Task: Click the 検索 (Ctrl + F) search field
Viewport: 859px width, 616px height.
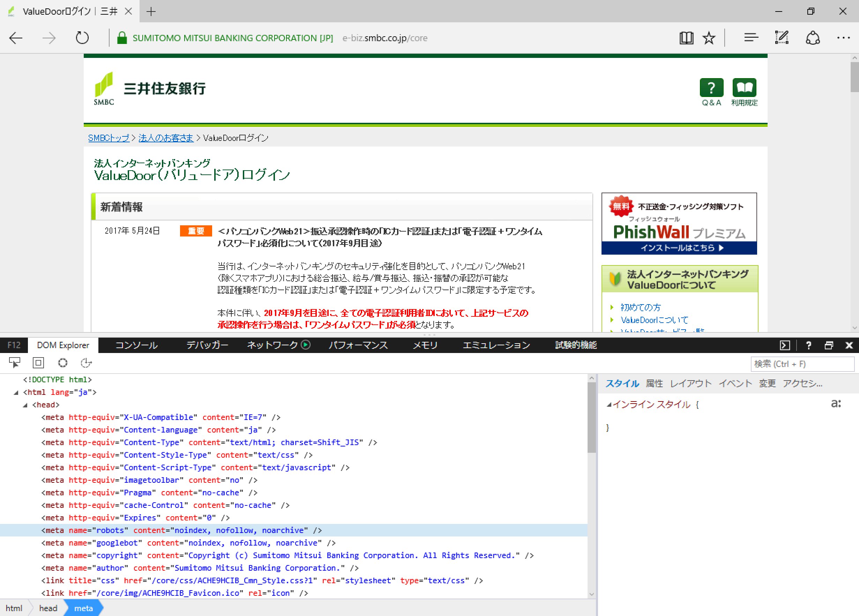Action: pyautogui.click(x=802, y=364)
